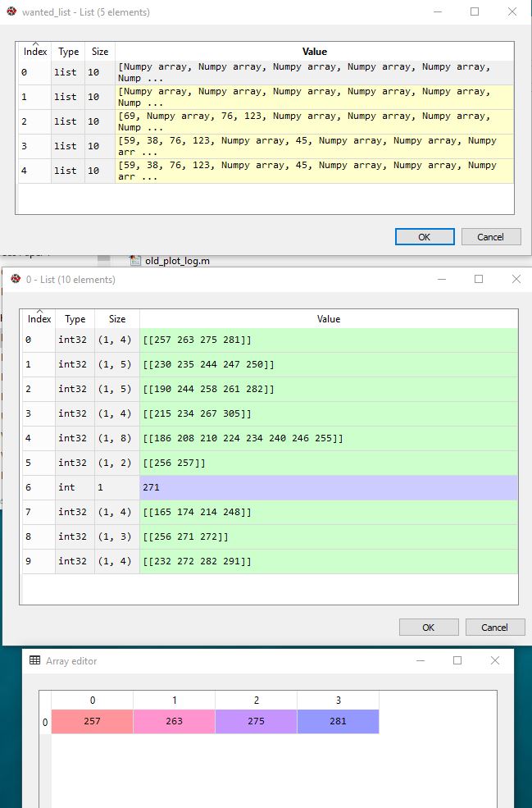Image resolution: width=532 pixels, height=808 pixels.
Task: Maximize the 0 - List dialog window
Action: [x=479, y=280]
